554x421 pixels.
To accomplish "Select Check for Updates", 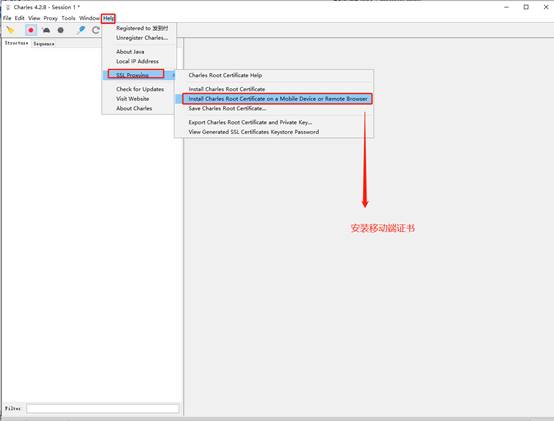I will (139, 89).
